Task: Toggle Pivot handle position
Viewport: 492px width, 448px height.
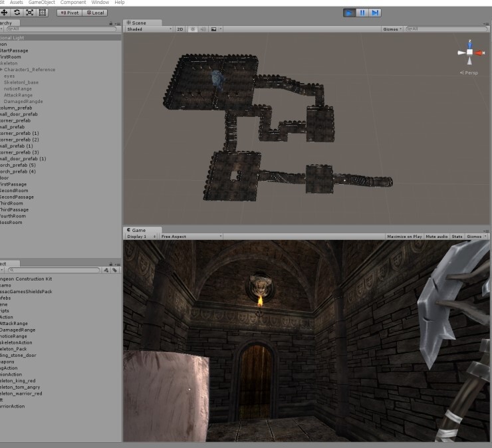Action: coord(70,13)
